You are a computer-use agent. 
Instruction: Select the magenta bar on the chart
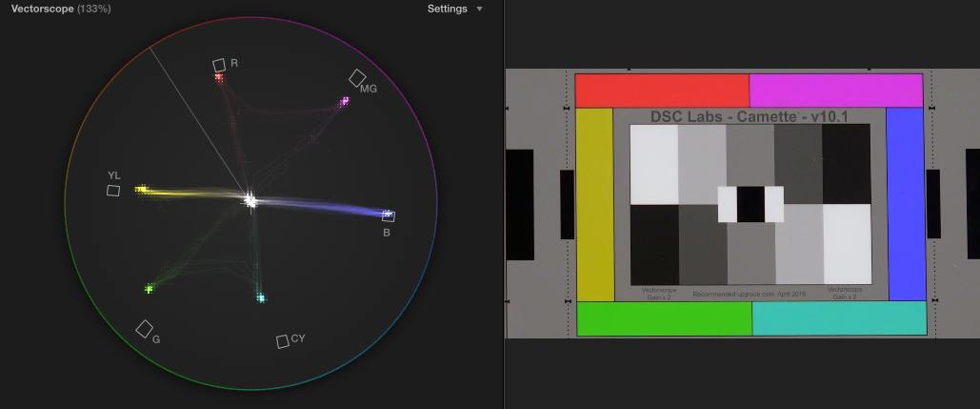836,90
